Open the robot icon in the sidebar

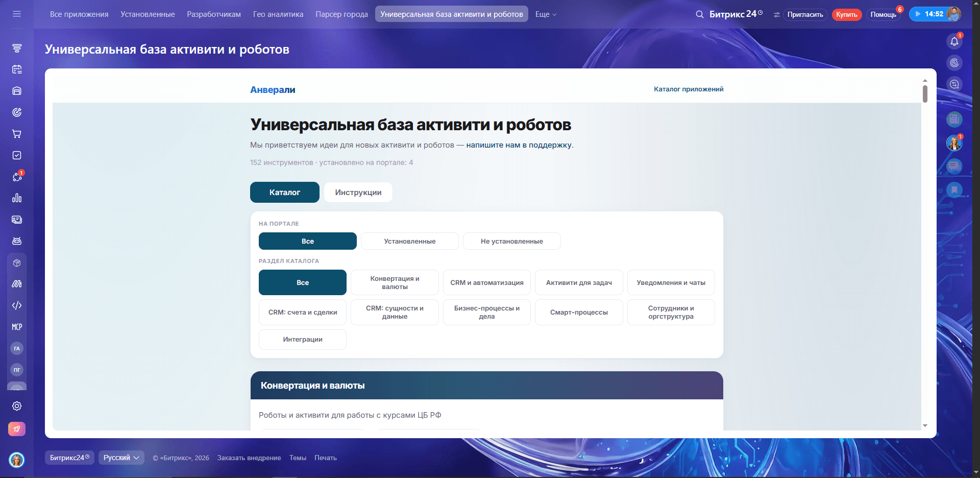click(17, 241)
